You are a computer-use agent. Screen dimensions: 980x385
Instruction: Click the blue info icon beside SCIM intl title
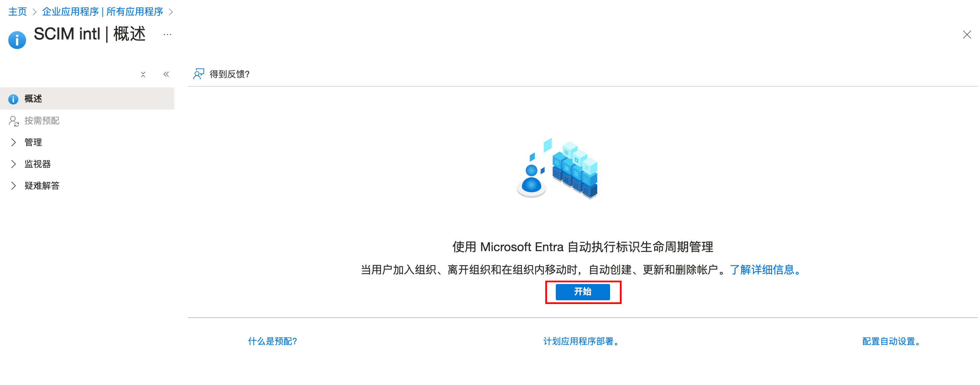click(17, 40)
